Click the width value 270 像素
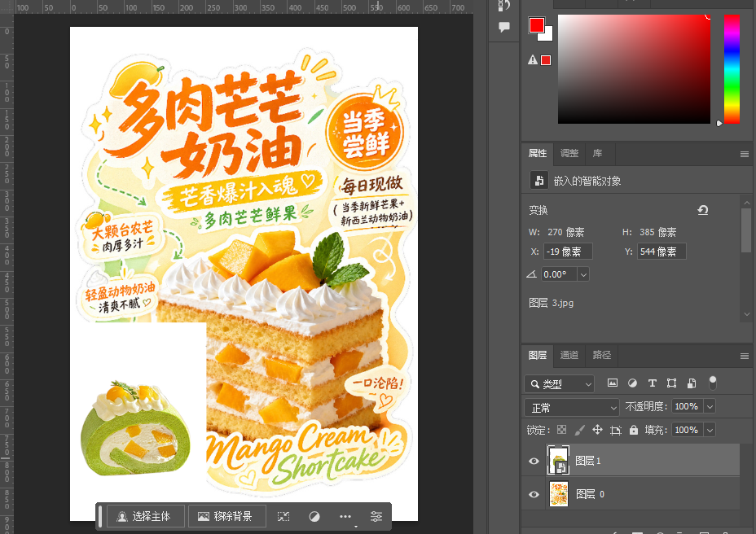Screen dimensions: 756x534 point(565,232)
